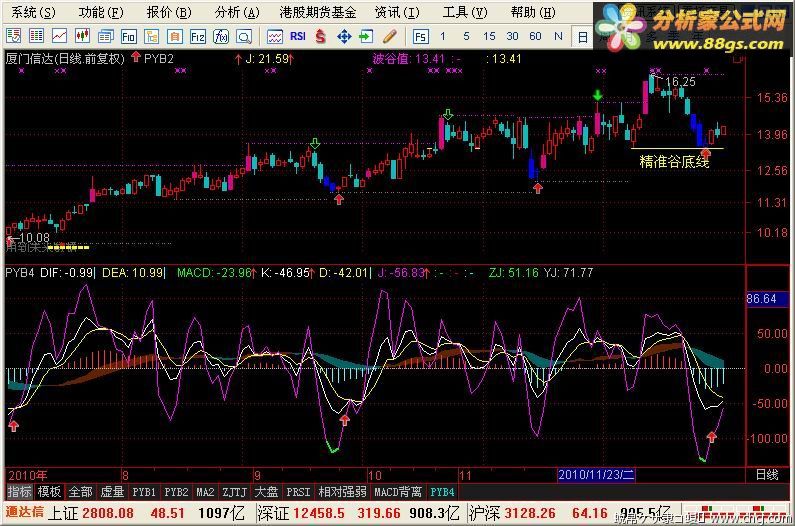Select the RSI indicator toolbar button
The width and height of the screenshot is (795, 526).
click(298, 36)
